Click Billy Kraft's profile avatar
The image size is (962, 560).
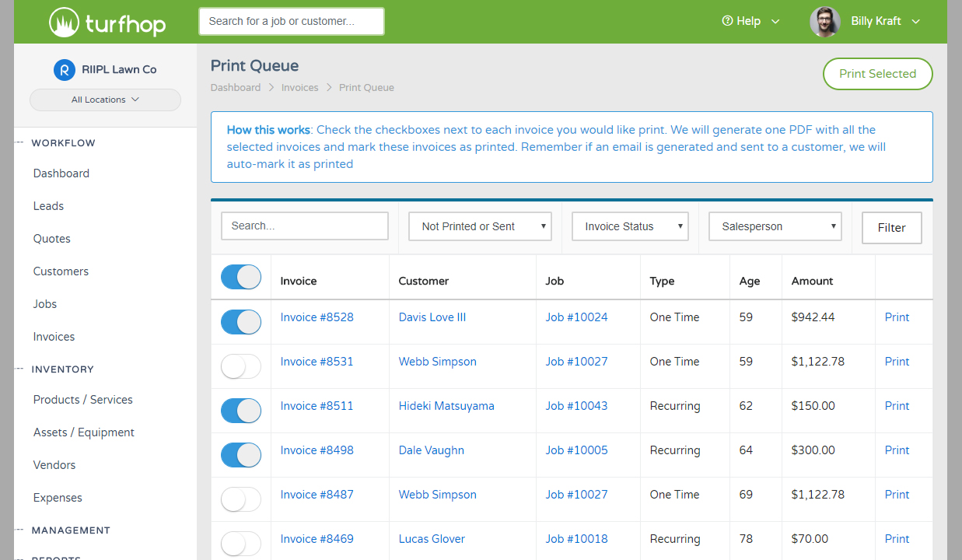(x=824, y=22)
